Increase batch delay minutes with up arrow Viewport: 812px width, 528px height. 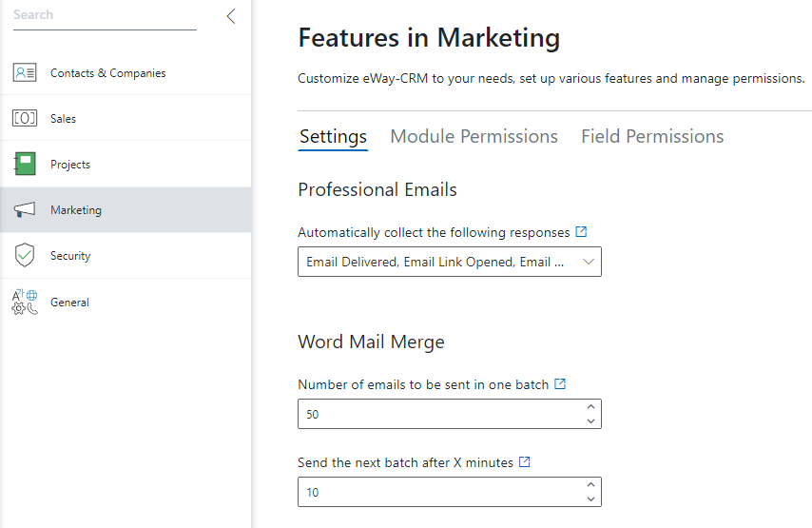pos(590,484)
